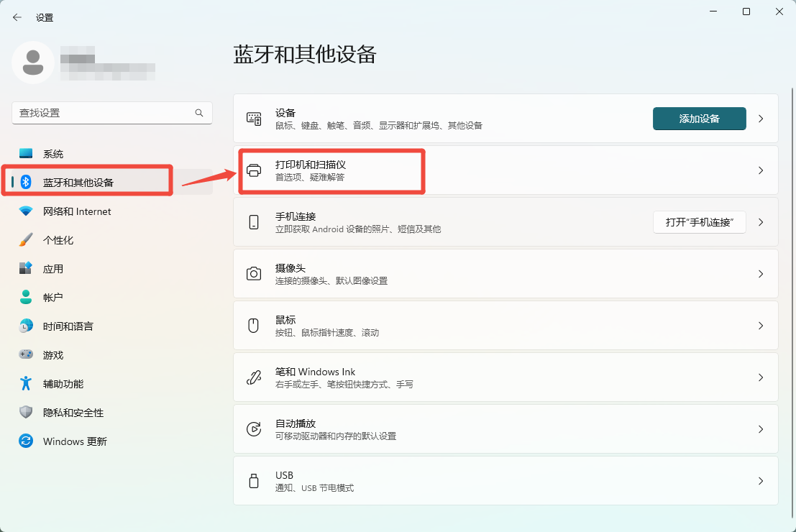Click the mouse icon for 鼠标
Image resolution: width=796 pixels, height=532 pixels.
tap(253, 326)
